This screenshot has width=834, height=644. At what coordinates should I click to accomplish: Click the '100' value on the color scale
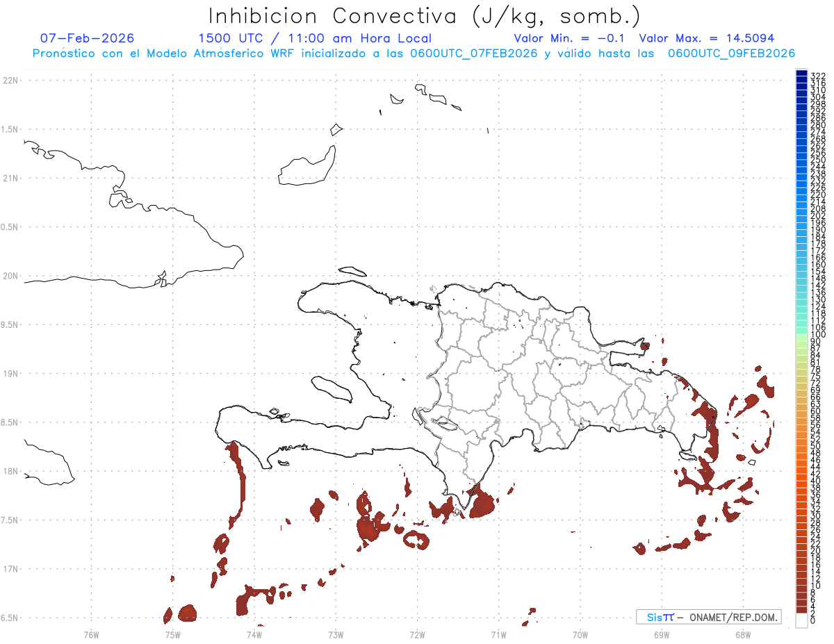click(x=818, y=334)
